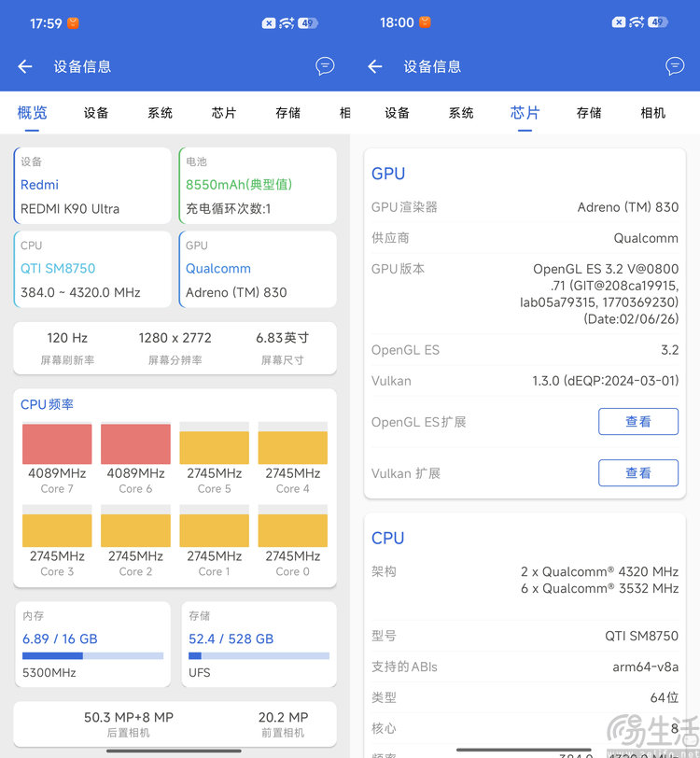Screen dimensions: 700x758
Task: Open the 相机 tab on right screen
Action: [x=653, y=113]
